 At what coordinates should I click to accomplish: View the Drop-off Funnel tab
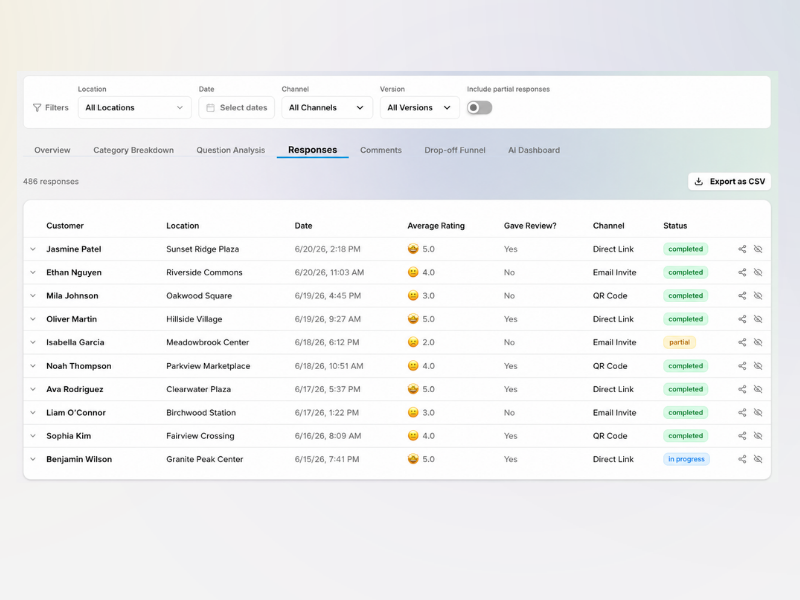(x=455, y=150)
